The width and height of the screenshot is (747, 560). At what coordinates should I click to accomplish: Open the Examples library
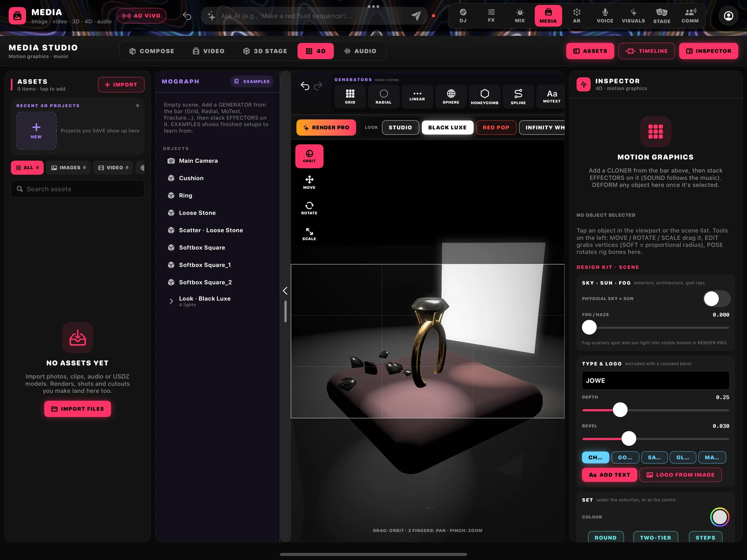point(251,81)
